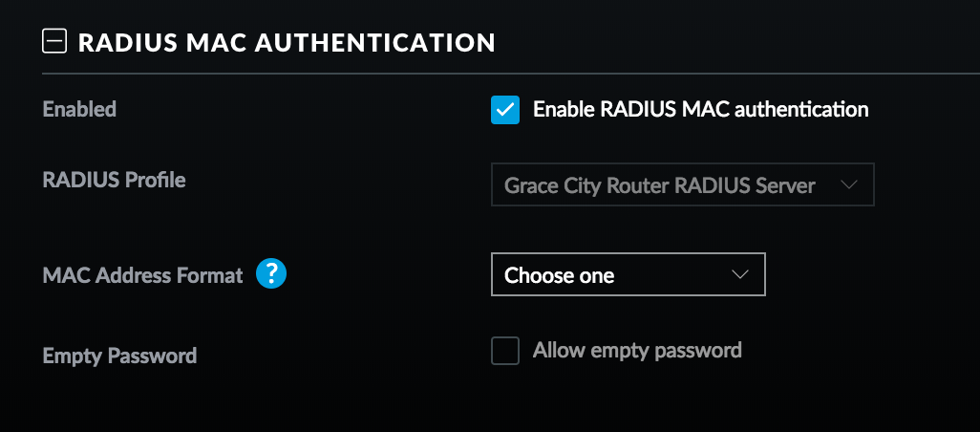Screen dimensions: 980x432
Task: Click the 'Enabled' field label
Action: pyautogui.click(x=79, y=110)
